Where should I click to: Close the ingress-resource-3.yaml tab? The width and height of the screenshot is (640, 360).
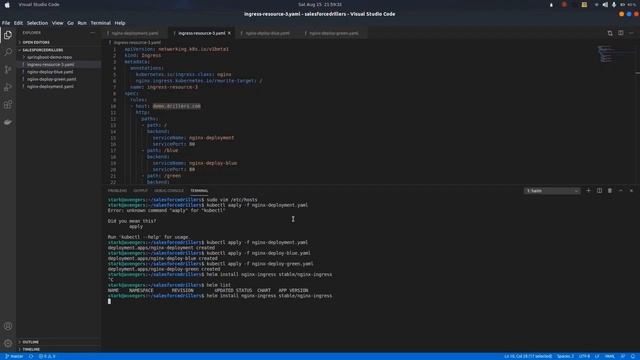(229, 33)
